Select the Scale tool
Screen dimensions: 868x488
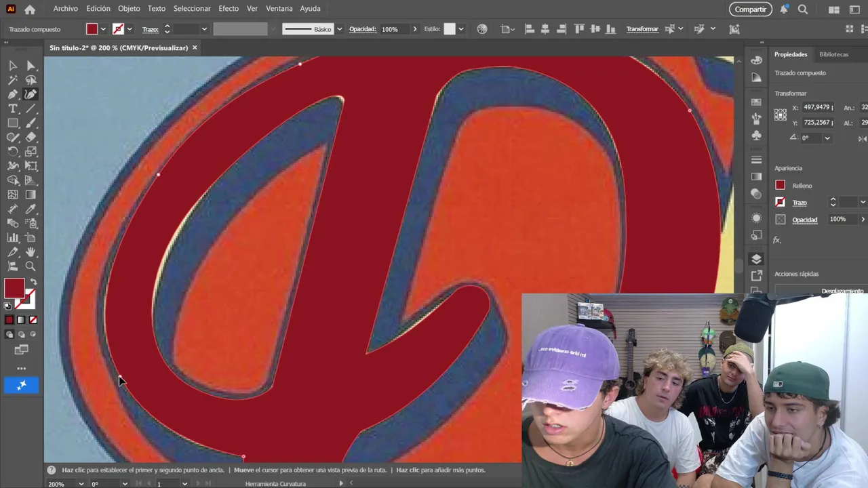[x=31, y=151]
